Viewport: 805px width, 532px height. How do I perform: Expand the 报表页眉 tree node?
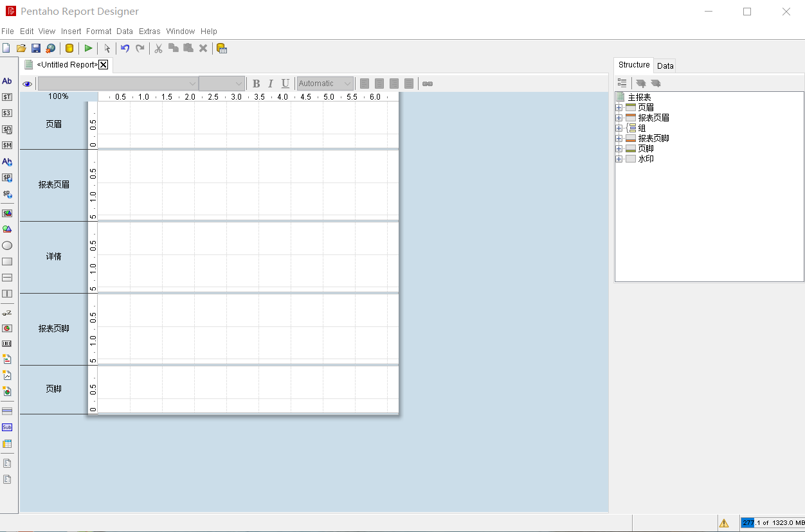619,118
